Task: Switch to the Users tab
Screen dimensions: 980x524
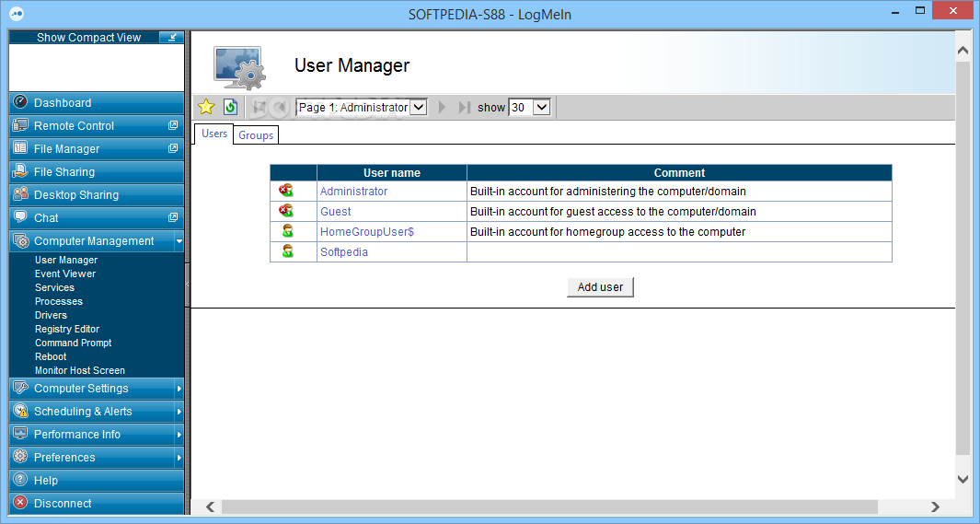Action: [x=213, y=134]
